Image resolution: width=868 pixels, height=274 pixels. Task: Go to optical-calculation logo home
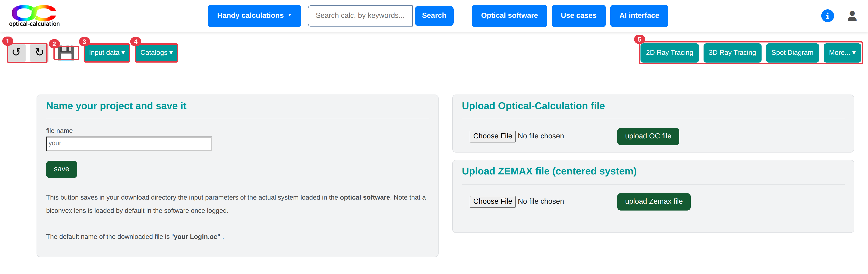tap(34, 16)
